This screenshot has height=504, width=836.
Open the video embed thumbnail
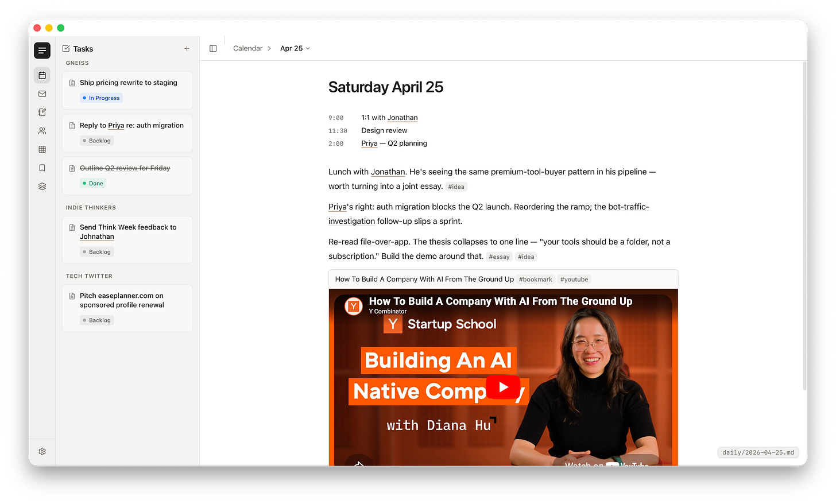click(x=503, y=377)
